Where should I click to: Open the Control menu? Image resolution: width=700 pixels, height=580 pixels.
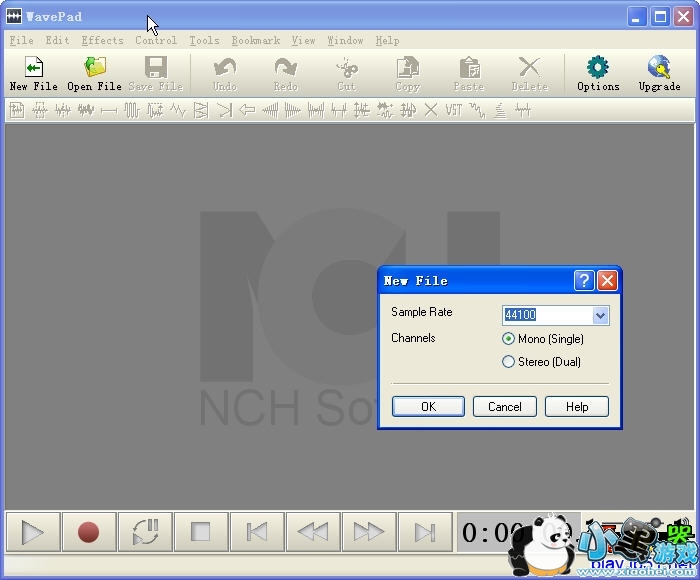pos(156,41)
